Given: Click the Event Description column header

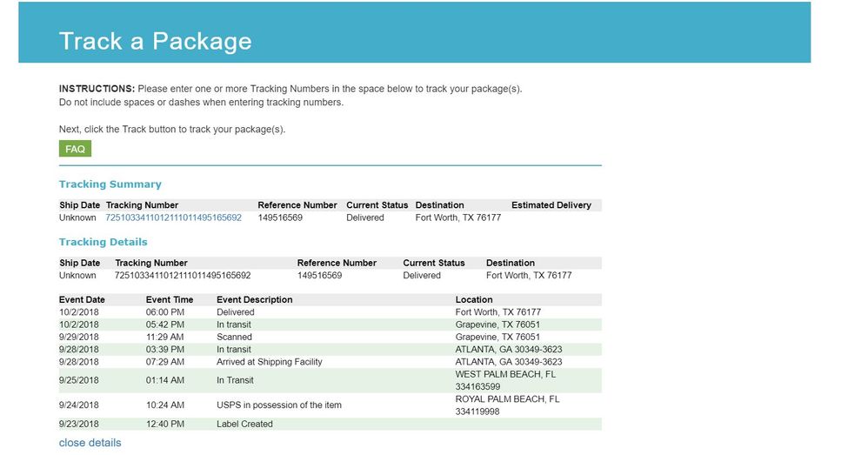Looking at the screenshot, I should click(254, 299).
